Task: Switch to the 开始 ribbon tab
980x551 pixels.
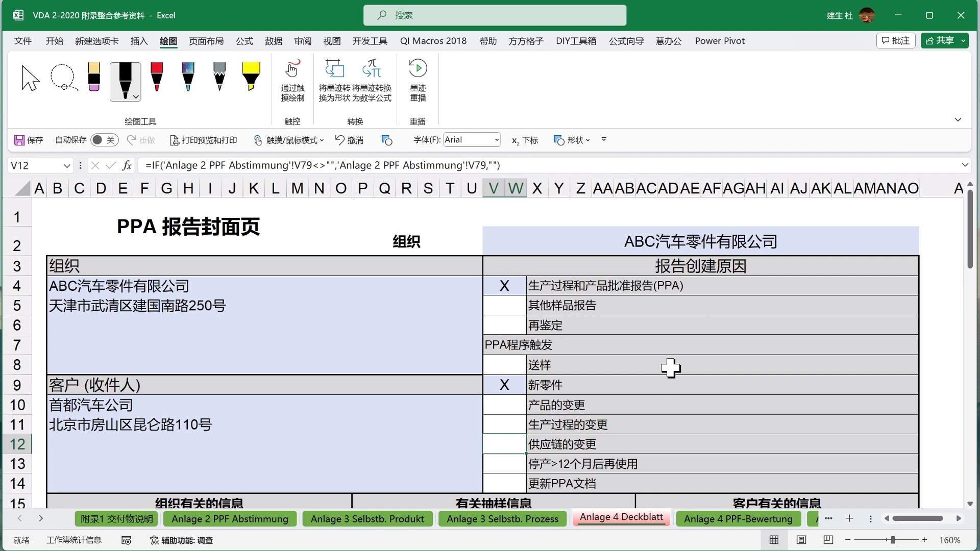Action: pos(54,41)
